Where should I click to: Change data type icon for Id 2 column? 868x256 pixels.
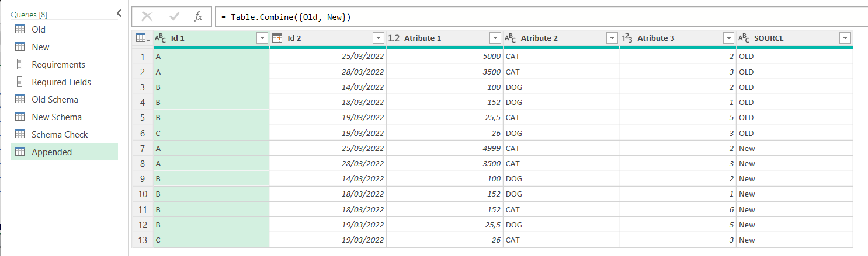pyautogui.click(x=277, y=38)
